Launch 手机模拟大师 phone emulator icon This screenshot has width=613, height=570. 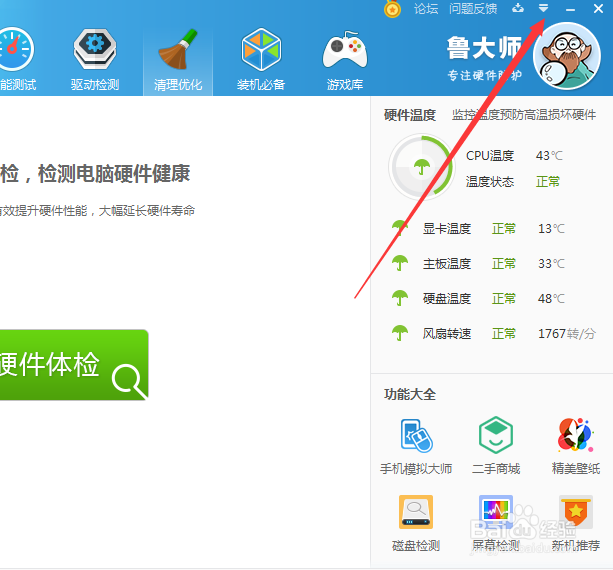[x=416, y=435]
